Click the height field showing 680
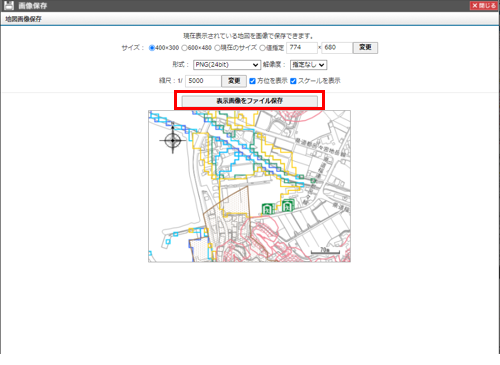This screenshot has height=365, width=500. pyautogui.click(x=337, y=48)
